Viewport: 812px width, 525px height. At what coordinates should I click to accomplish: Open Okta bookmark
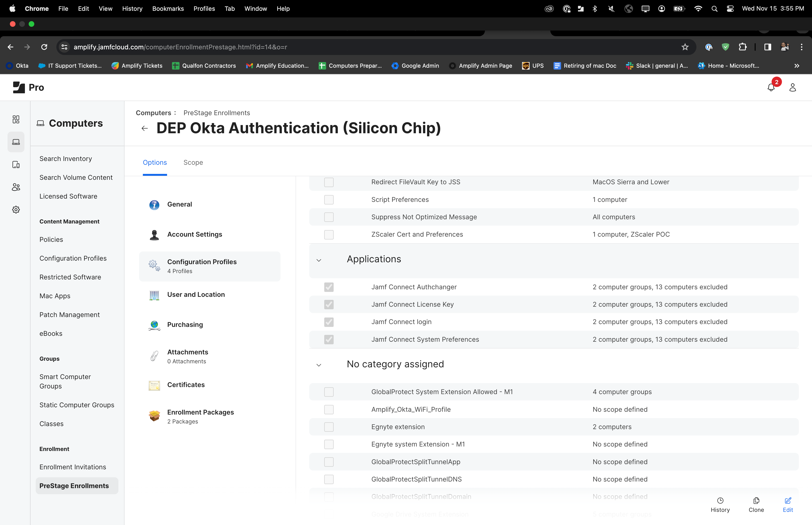tap(17, 66)
